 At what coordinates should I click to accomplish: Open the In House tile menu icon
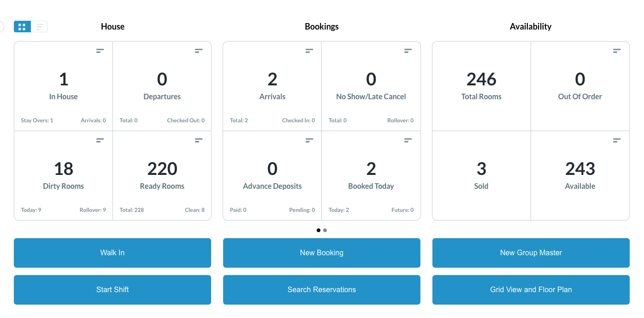[x=100, y=51]
